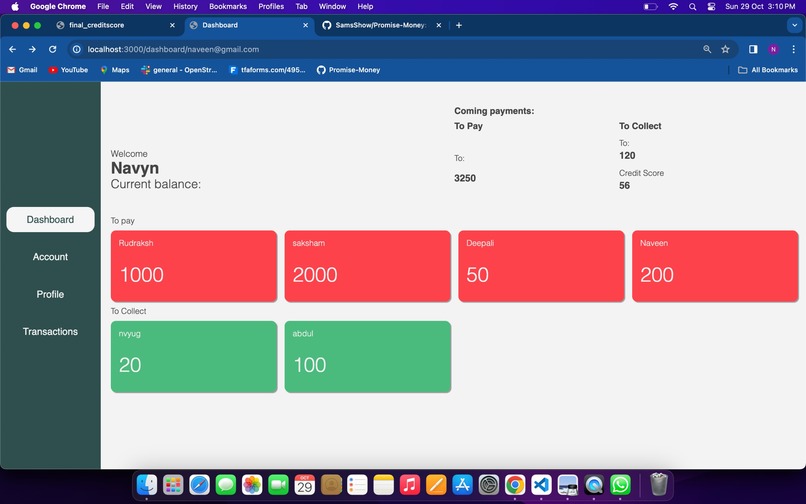Image resolution: width=806 pixels, height=504 pixels.
Task: Open the All Bookmarks folder
Action: 768,70
